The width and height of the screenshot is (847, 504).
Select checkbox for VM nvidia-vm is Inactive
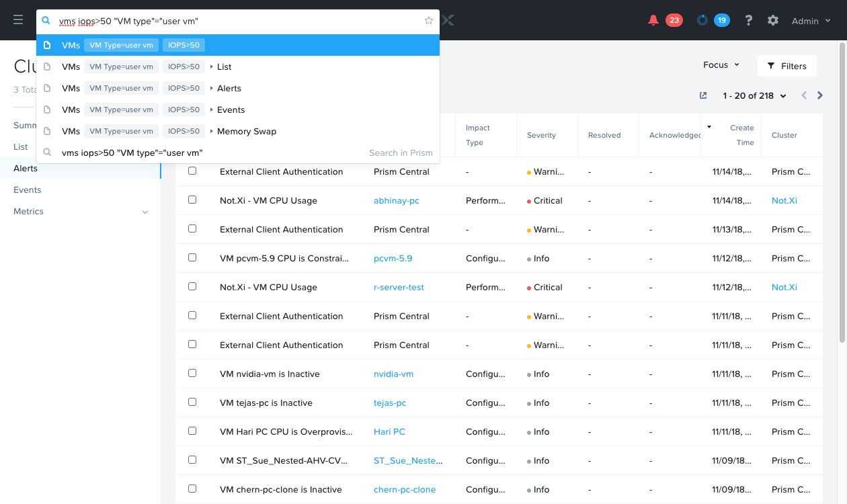192,373
